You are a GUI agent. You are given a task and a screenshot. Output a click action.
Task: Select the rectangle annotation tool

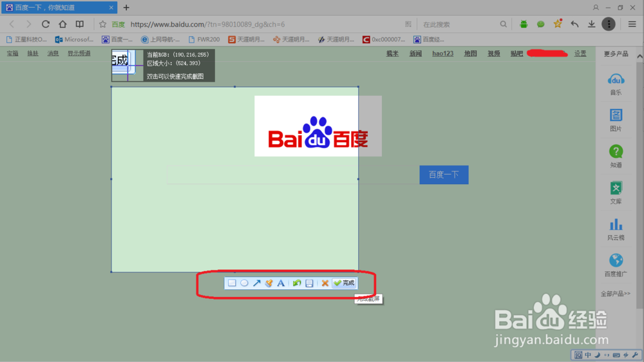click(232, 283)
